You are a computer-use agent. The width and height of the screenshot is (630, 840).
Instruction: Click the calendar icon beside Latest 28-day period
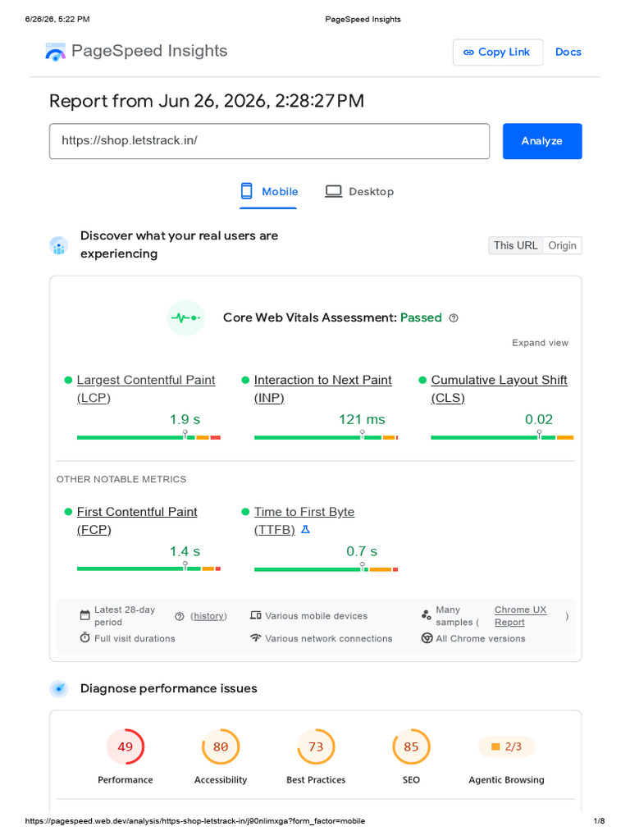click(84, 615)
